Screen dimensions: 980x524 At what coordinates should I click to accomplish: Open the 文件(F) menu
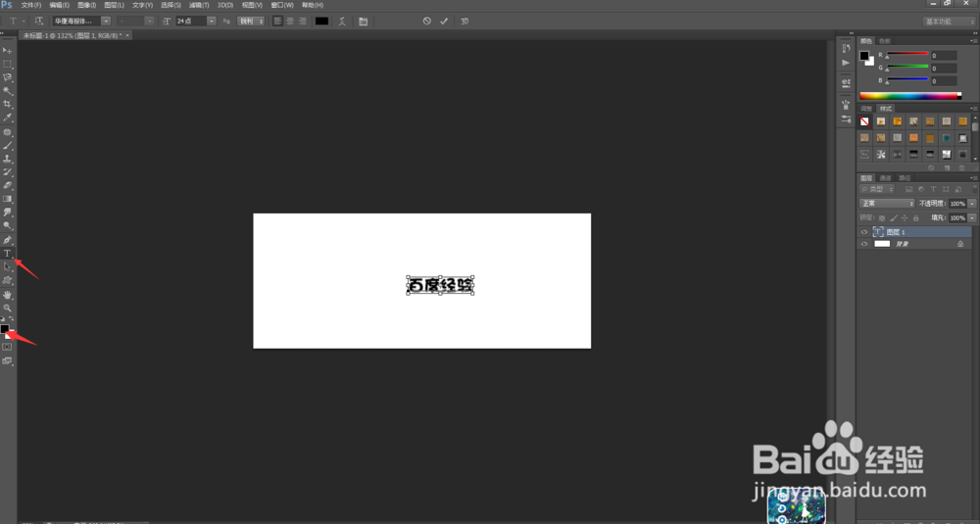(x=30, y=5)
